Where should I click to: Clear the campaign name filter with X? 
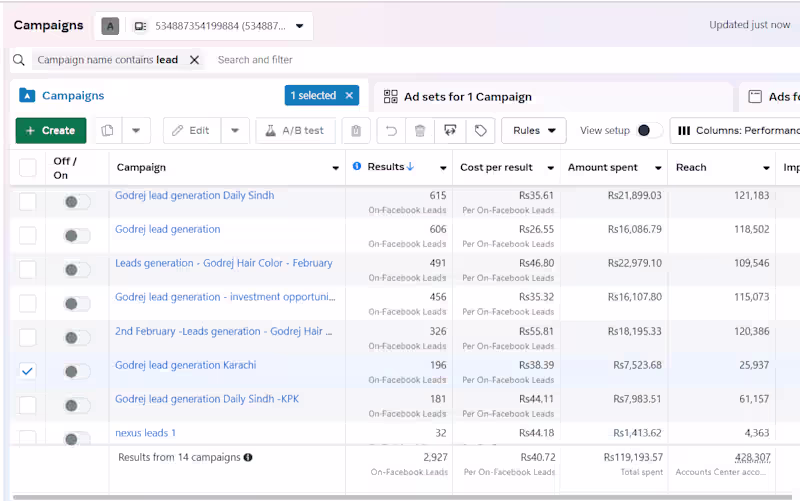(x=195, y=60)
